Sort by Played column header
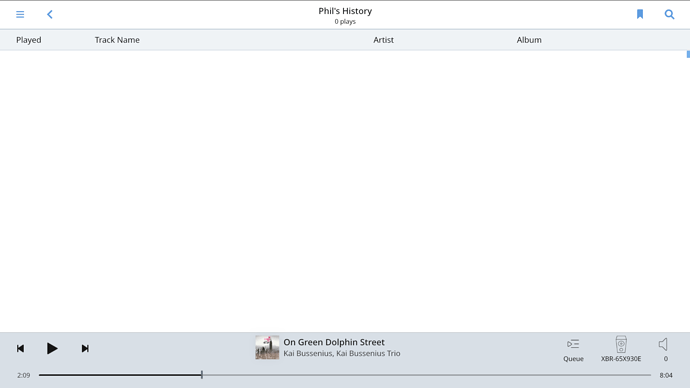This screenshot has height=388, width=690. 29,40
